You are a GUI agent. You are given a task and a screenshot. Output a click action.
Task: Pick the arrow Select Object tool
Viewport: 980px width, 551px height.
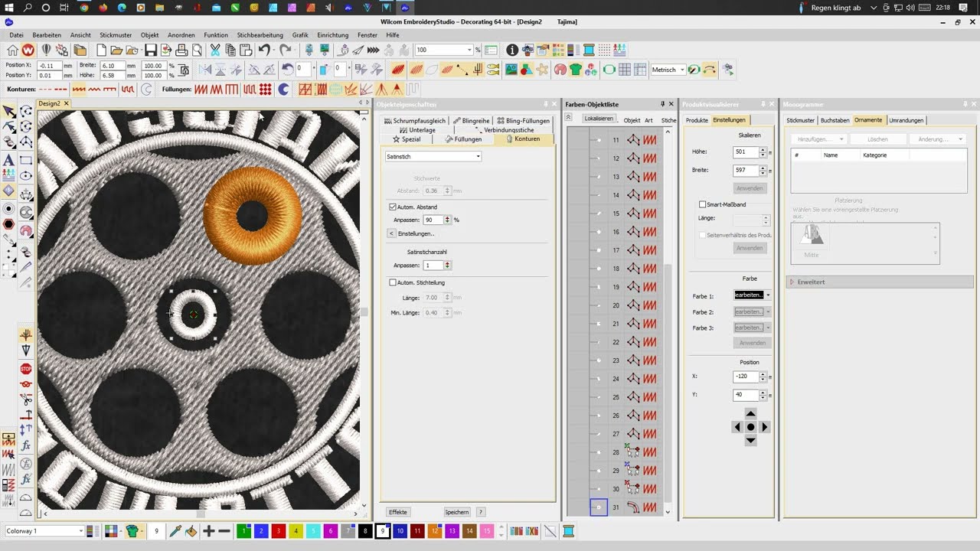[x=9, y=112]
